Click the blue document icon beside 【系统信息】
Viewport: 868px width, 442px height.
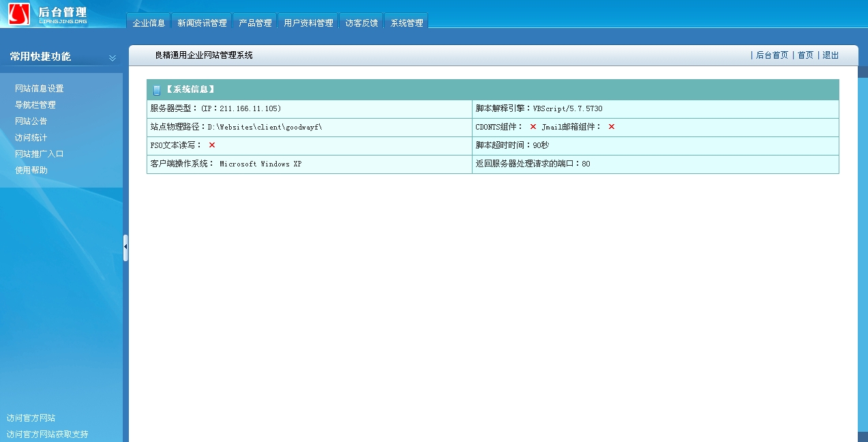155,89
